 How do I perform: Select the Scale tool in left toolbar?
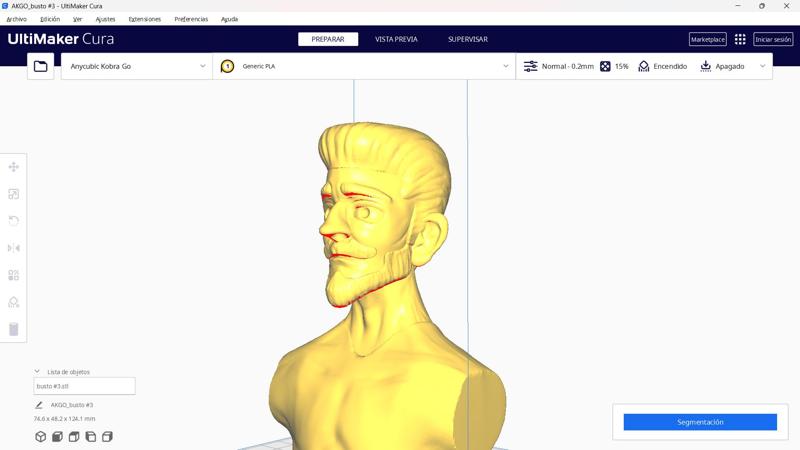coord(14,194)
